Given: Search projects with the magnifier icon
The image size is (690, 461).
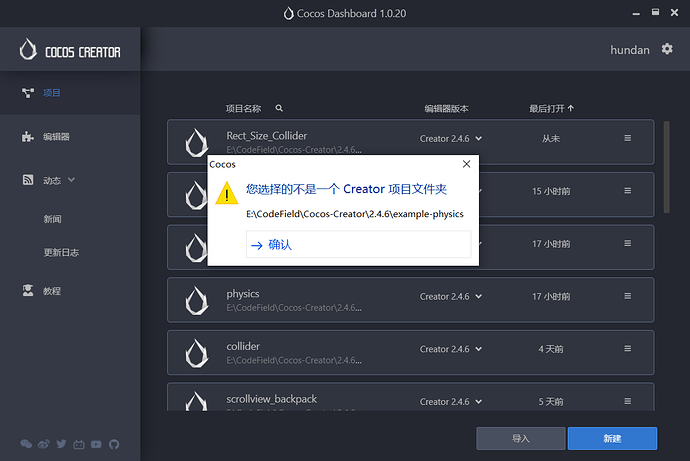Looking at the screenshot, I should point(279,108).
